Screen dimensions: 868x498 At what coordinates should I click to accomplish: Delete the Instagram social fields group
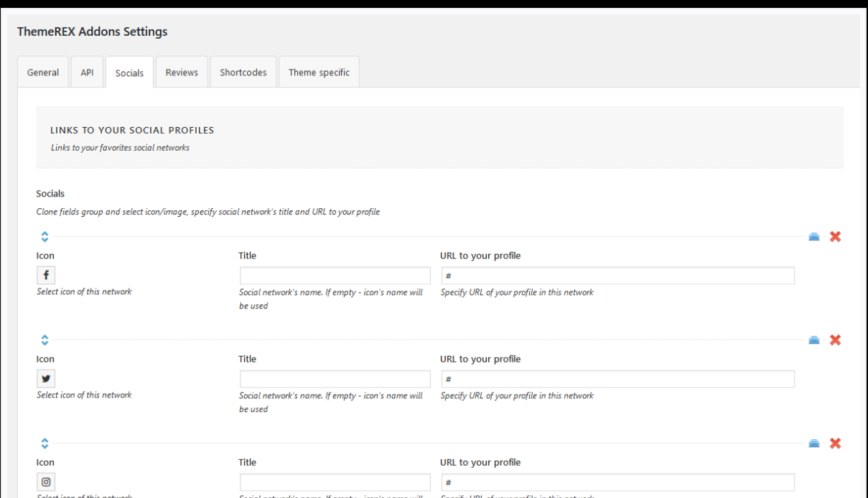[835, 443]
